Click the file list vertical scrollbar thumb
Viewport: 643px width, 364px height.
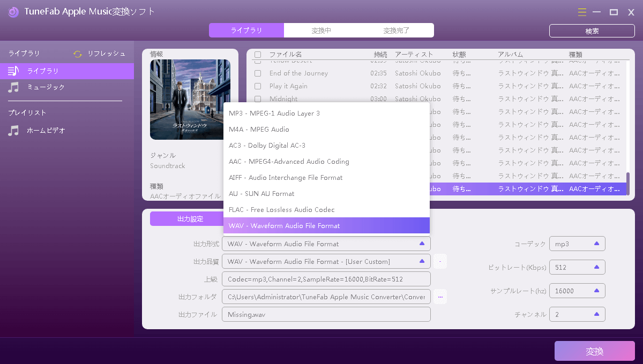pos(628,184)
